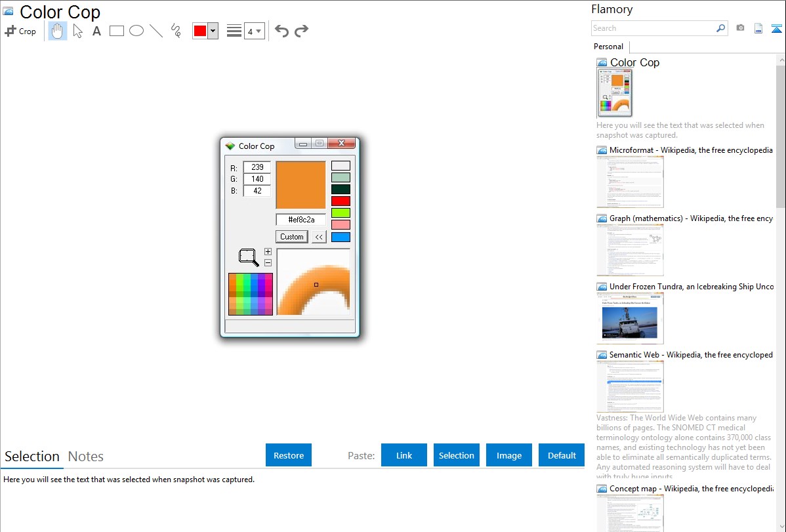Click the document page icon
Viewport: 786px width, 532px height.
758,28
